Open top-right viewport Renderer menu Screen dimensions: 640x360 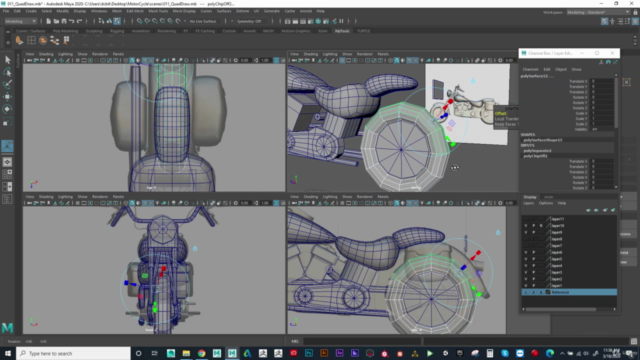pyautogui.click(x=364, y=54)
